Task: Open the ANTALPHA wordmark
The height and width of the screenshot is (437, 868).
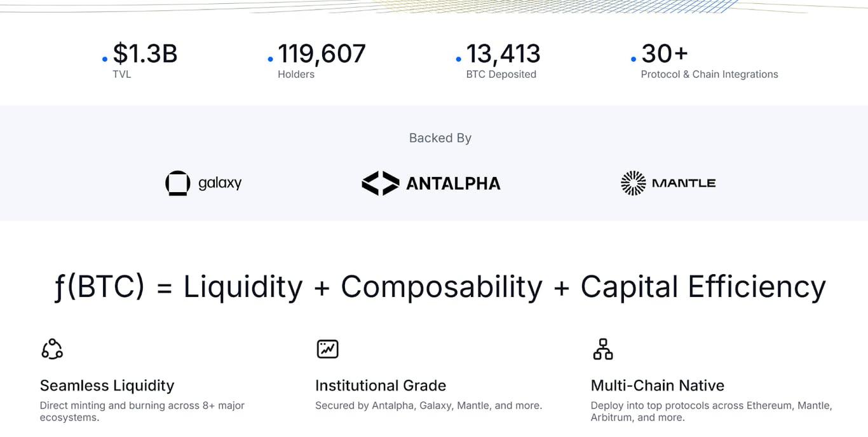Action: [453, 184]
